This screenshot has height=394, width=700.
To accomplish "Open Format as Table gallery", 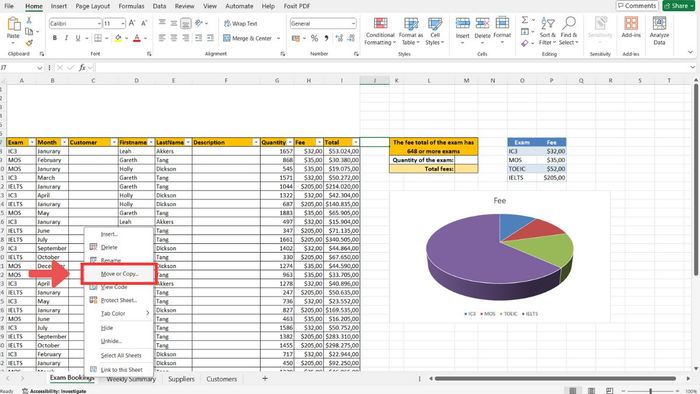I will 411,31.
